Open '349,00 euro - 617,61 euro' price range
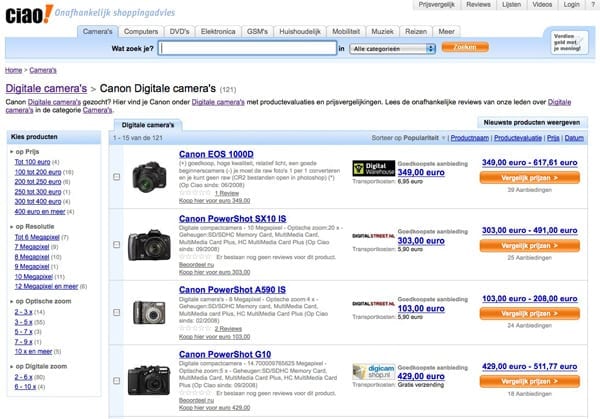The height and width of the screenshot is (419, 600). pos(530,163)
